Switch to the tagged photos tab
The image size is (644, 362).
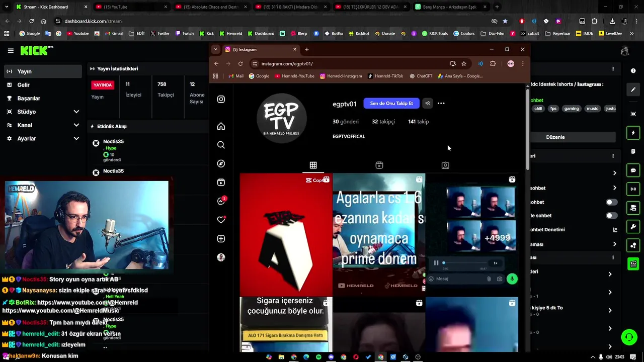click(445, 165)
